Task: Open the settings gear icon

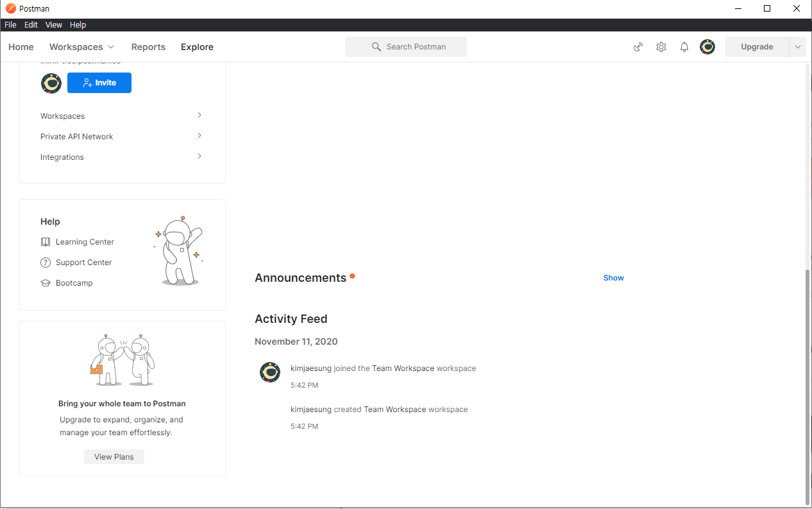Action: pyautogui.click(x=661, y=47)
